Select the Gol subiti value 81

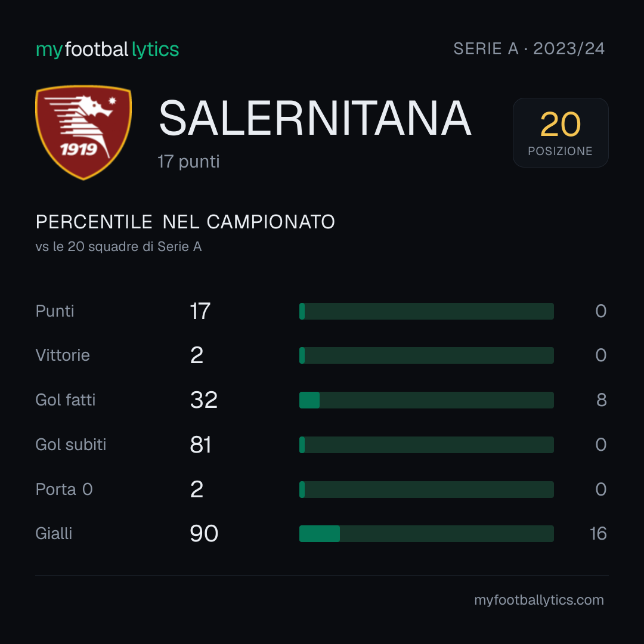(x=200, y=445)
